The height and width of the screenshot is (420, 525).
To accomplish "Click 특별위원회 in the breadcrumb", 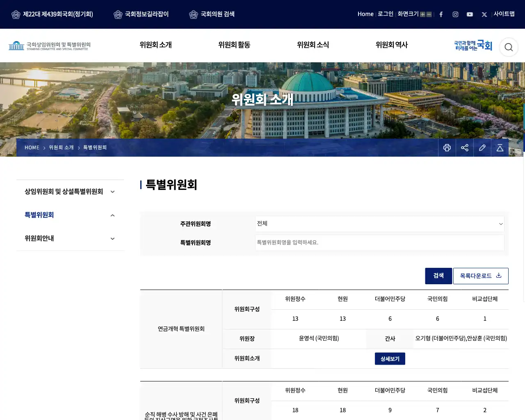I will coord(95,148).
